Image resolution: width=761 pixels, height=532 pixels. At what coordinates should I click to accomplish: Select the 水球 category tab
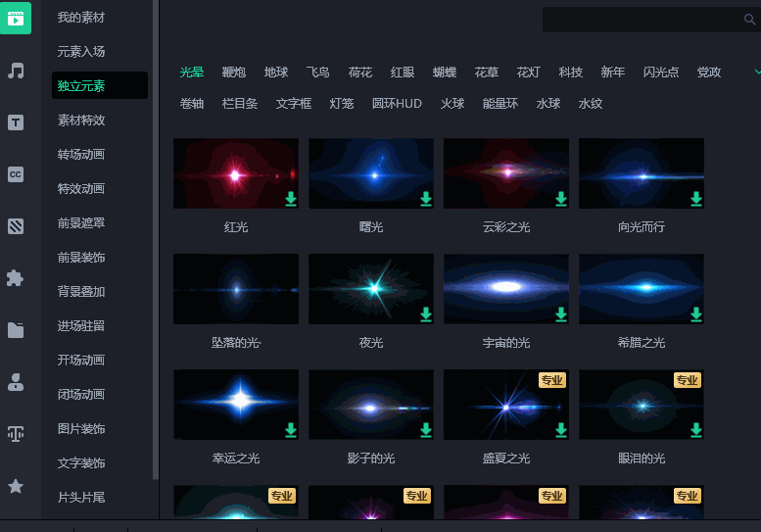tap(548, 104)
